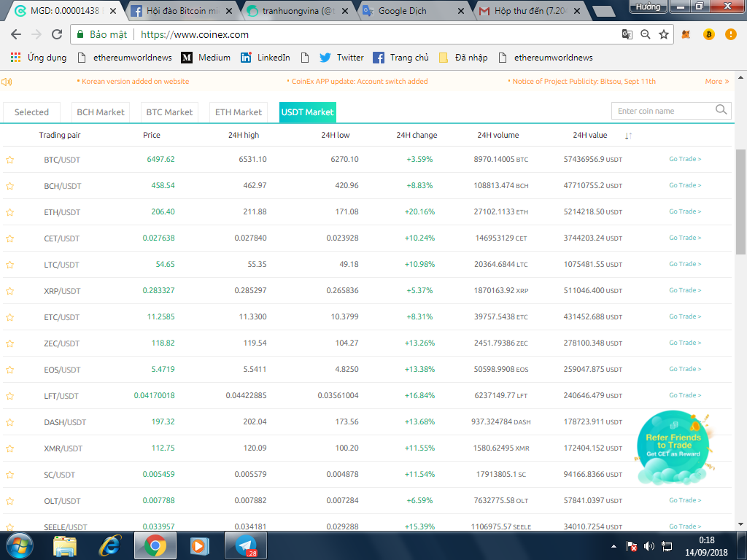
Task: Sort by 24H value arrows
Action: click(628, 136)
